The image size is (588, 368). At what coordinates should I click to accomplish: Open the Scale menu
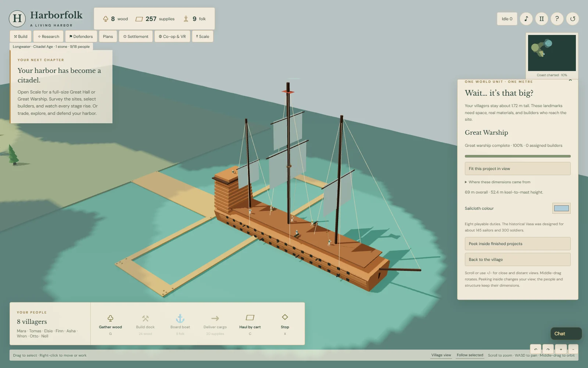pos(202,36)
